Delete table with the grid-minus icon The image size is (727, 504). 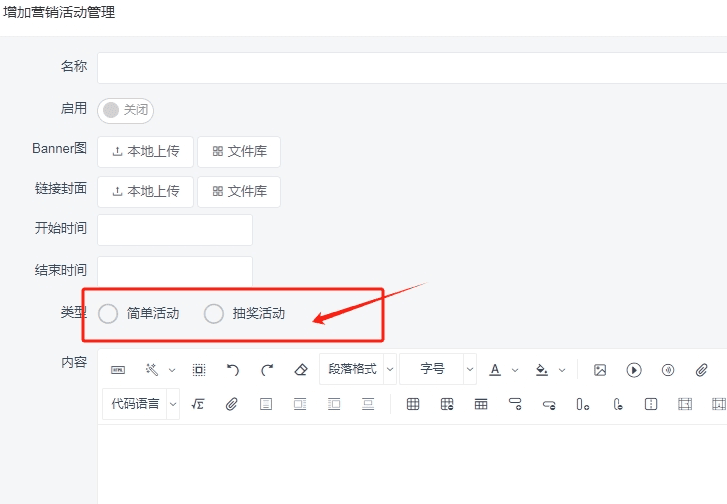tap(447, 404)
